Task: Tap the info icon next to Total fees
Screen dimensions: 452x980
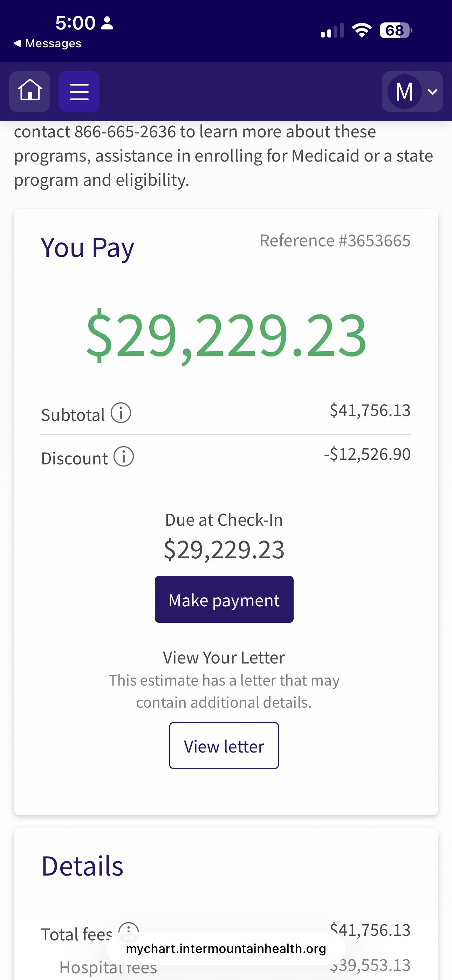Action: click(x=129, y=927)
